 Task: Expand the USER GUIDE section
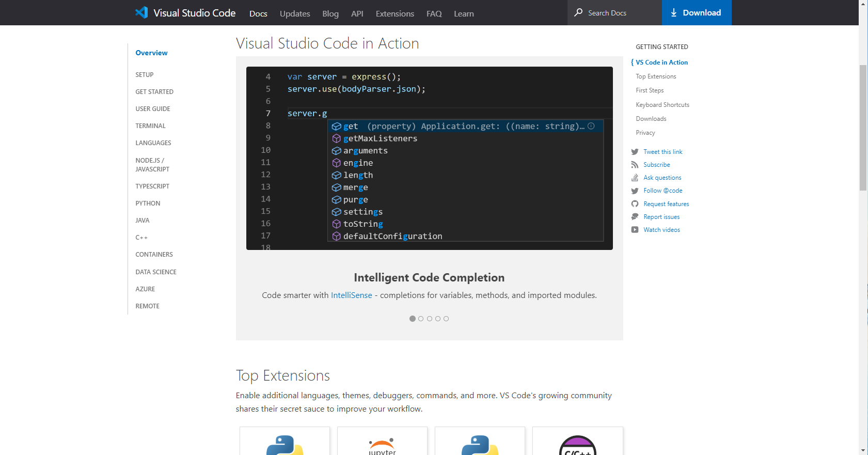[x=153, y=109]
